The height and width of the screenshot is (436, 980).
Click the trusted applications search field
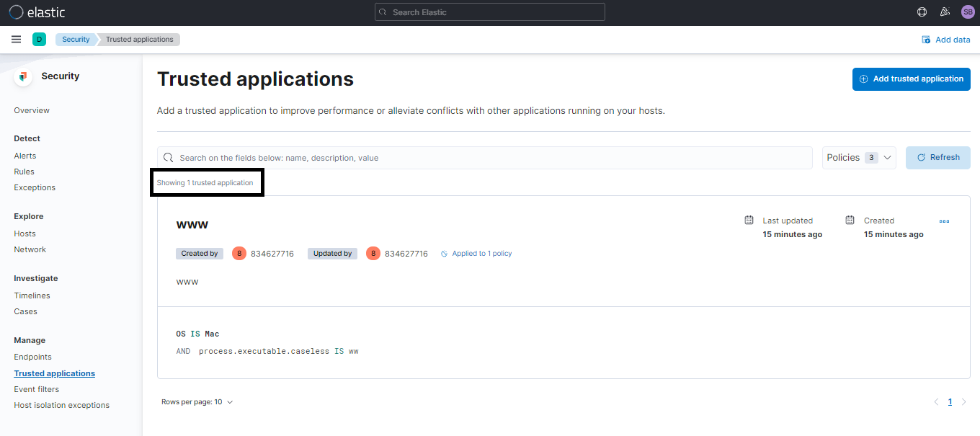click(x=484, y=157)
